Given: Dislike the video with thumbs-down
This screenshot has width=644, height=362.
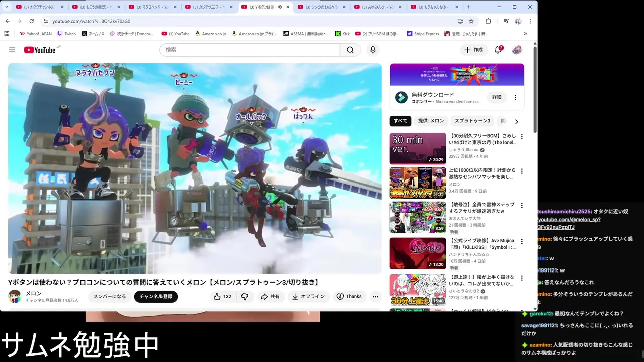Looking at the screenshot, I should click(245, 297).
